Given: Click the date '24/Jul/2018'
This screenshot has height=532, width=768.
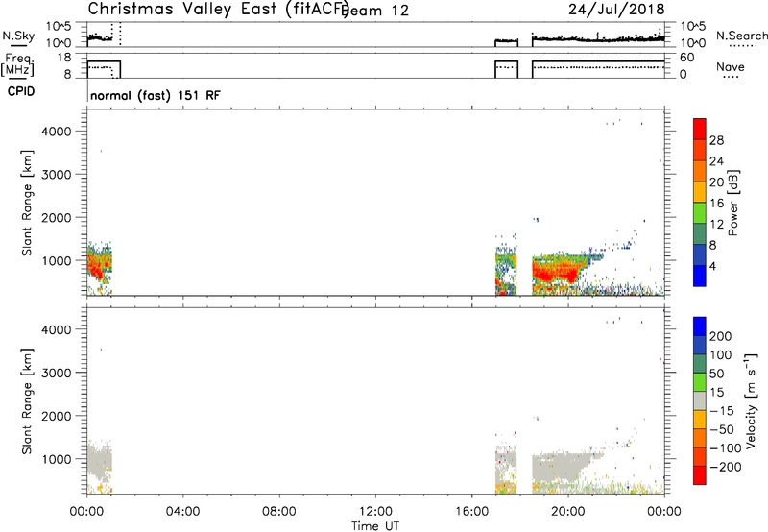Looking at the screenshot, I should (616, 10).
